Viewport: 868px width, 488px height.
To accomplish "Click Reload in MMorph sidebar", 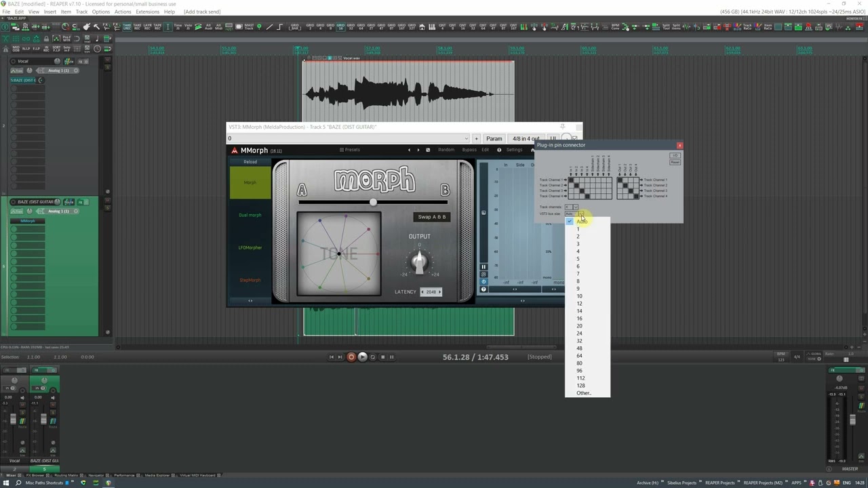I will click(x=250, y=162).
